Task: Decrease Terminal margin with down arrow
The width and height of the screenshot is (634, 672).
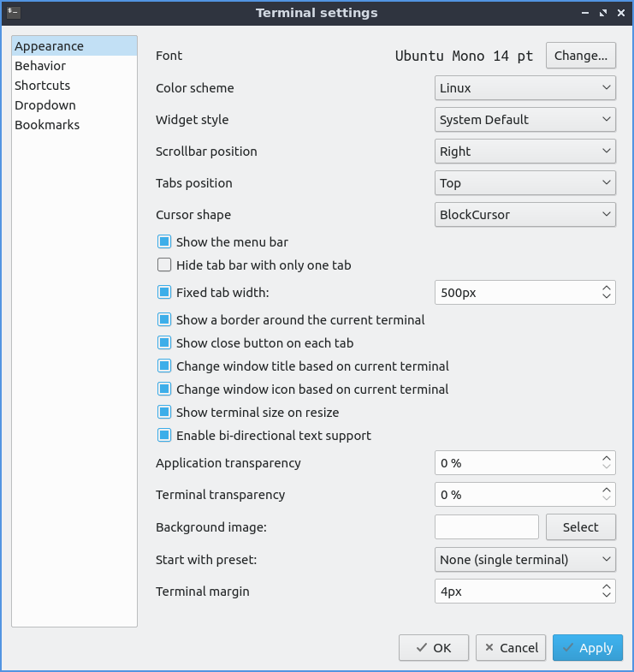Action: [607, 596]
